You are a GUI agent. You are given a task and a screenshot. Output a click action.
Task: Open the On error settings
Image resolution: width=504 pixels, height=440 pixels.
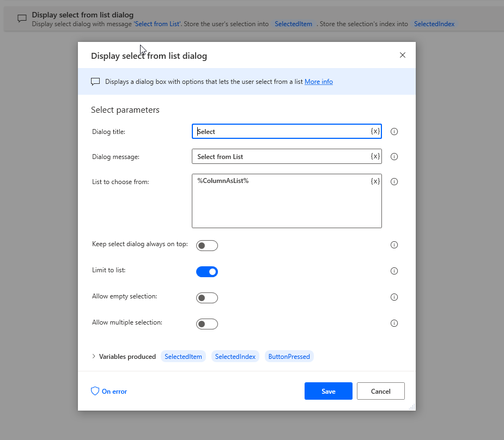click(109, 391)
